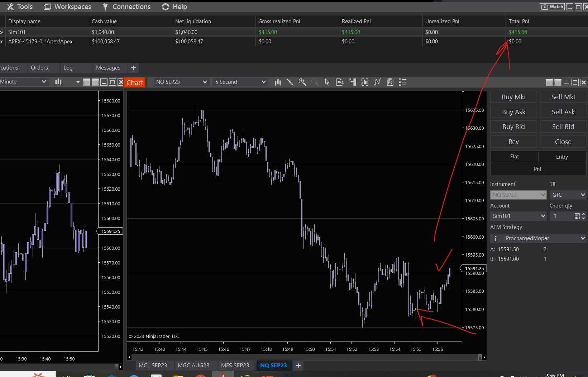
Task: Expand the NQ SEP23 instrument selector in chart toolbar
Action: [181, 82]
